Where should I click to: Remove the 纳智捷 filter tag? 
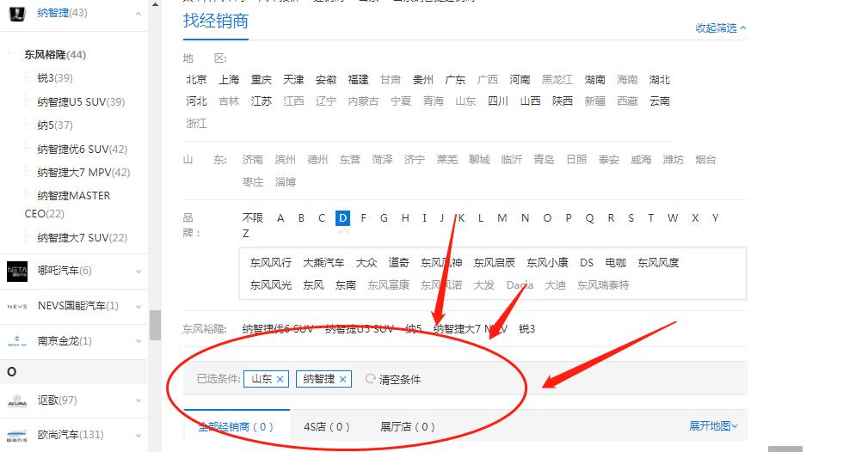click(x=343, y=379)
